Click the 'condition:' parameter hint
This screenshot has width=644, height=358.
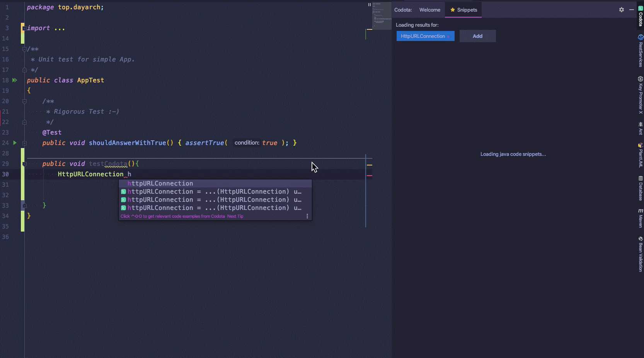[x=247, y=143]
